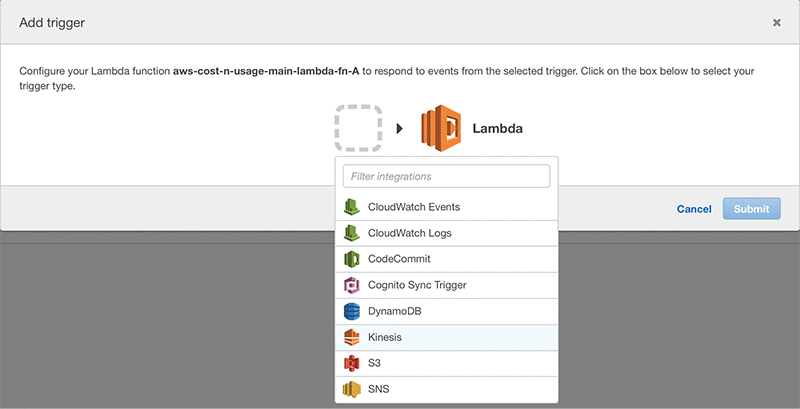Click the CloudWatch Events icon
Image resolution: width=800 pixels, height=409 pixels.
[352, 207]
